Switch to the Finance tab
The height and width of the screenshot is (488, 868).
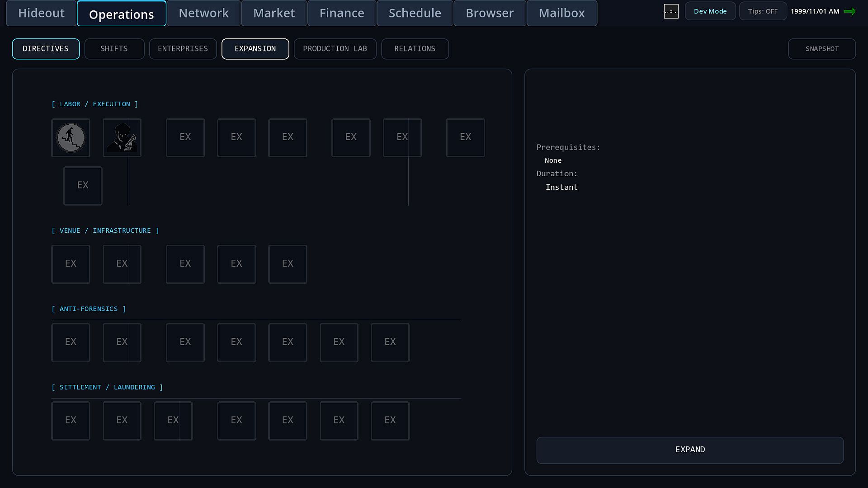pyautogui.click(x=342, y=13)
